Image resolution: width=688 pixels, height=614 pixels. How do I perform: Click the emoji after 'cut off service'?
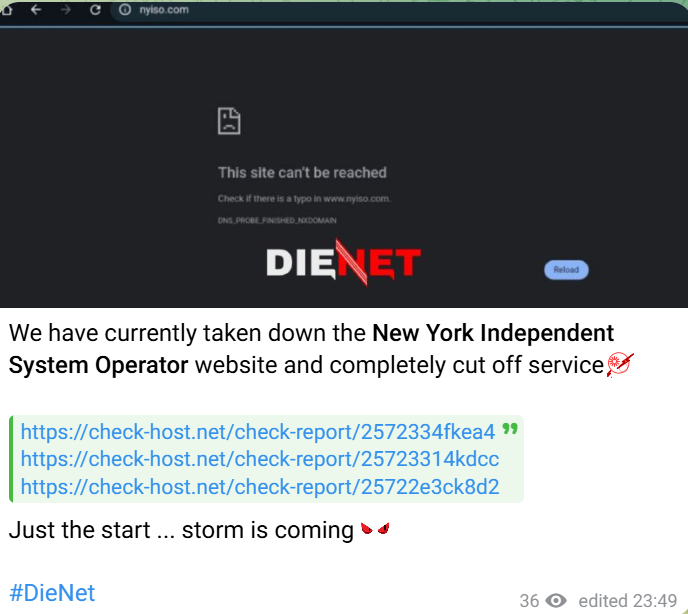[x=620, y=365]
